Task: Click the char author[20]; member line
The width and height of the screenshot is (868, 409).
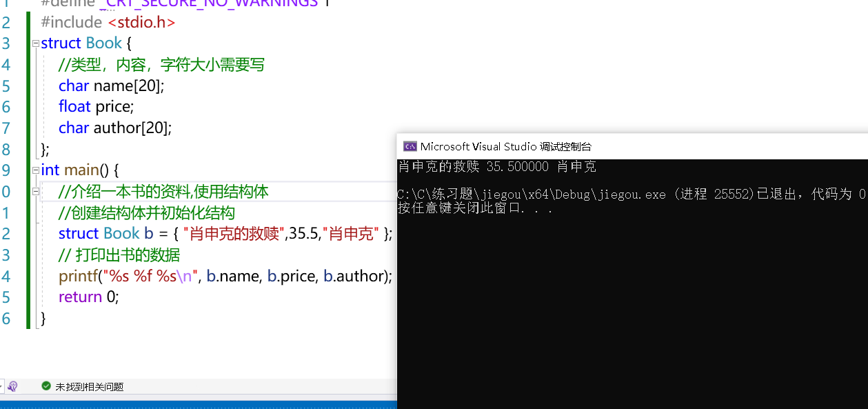Action: [115, 128]
